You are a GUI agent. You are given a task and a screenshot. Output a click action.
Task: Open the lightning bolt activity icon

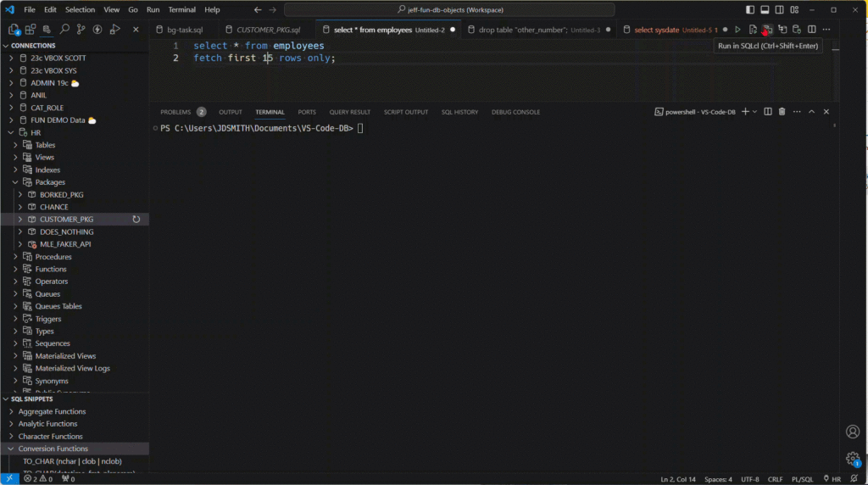pos(97,30)
